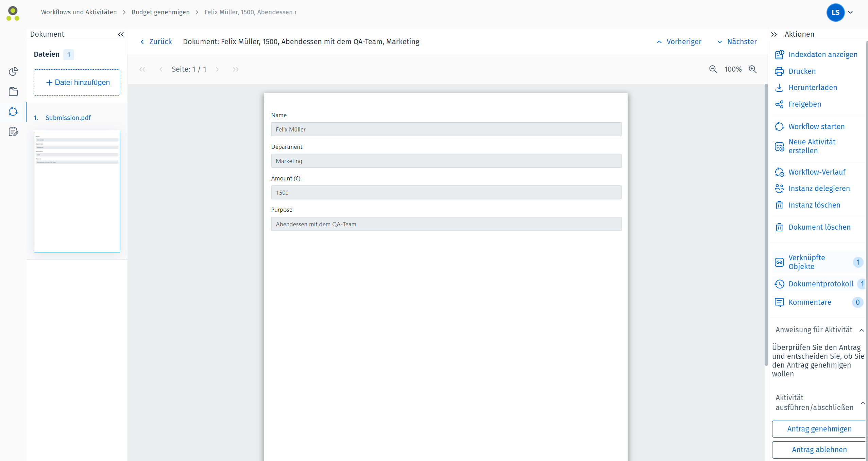Viewport: 868px width, 461px height.
Task: Choose Herunterladen action text
Action: [x=813, y=88]
